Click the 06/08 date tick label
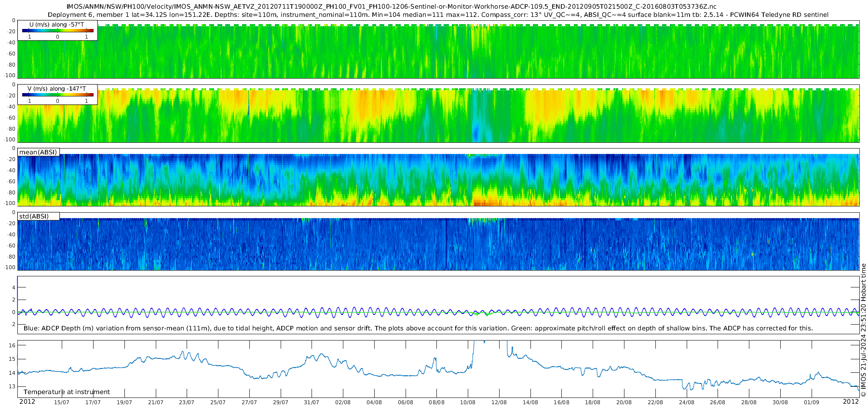 tap(406, 402)
